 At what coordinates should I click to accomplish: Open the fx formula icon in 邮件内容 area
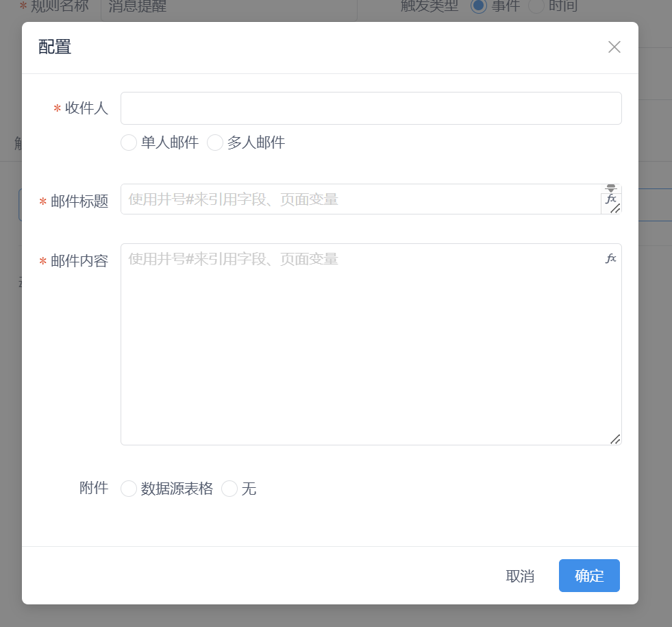pyautogui.click(x=611, y=258)
